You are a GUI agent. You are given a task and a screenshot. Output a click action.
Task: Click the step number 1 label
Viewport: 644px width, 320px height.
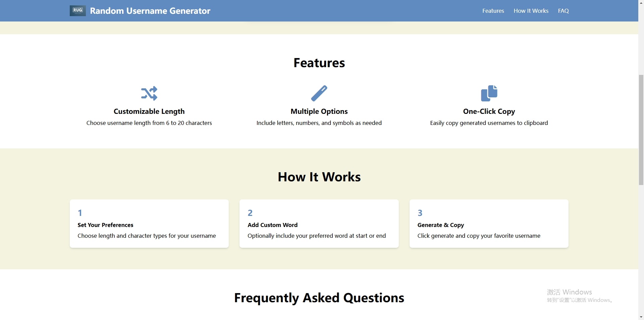click(x=80, y=213)
